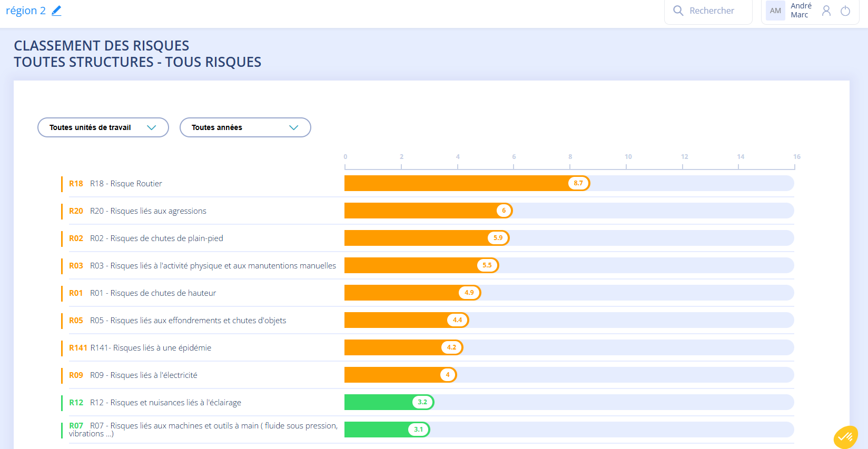
Task: Click the chevron in Toutes années selector
Action: tap(294, 127)
